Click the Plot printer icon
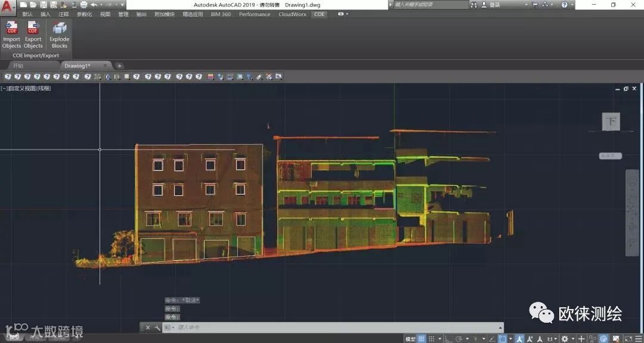 point(83,5)
